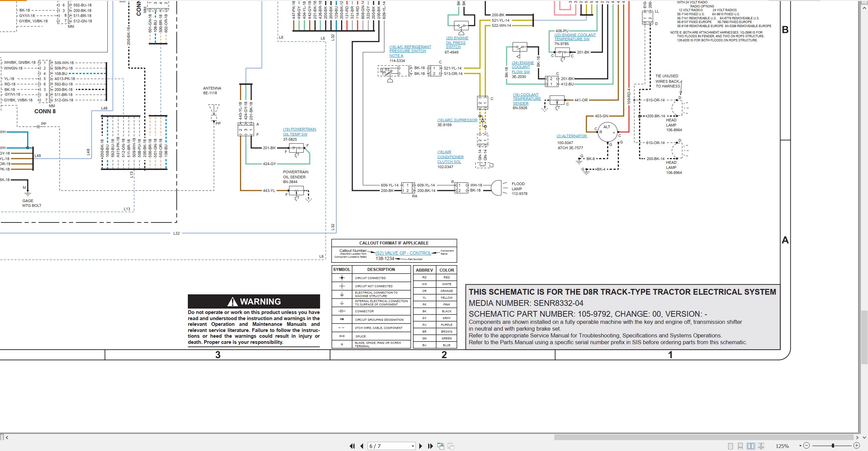
Task: Click the '6T-4949' part number
Action: pyautogui.click(x=452, y=52)
